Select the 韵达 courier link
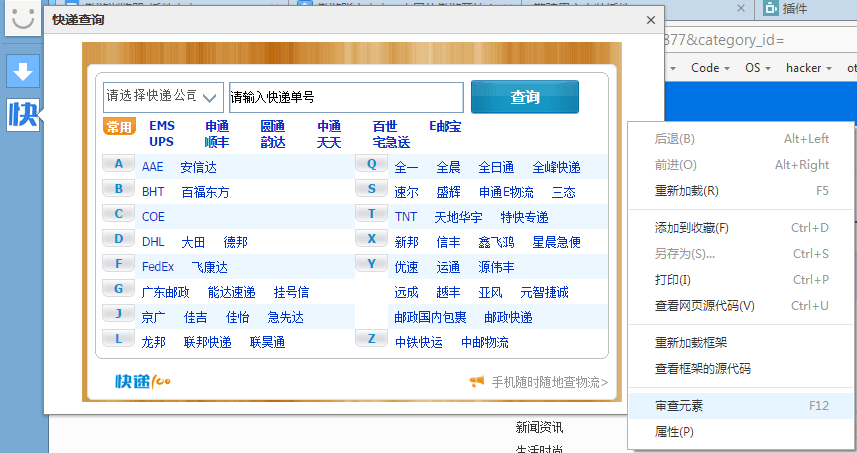The height and width of the screenshot is (453, 857). pos(273,142)
